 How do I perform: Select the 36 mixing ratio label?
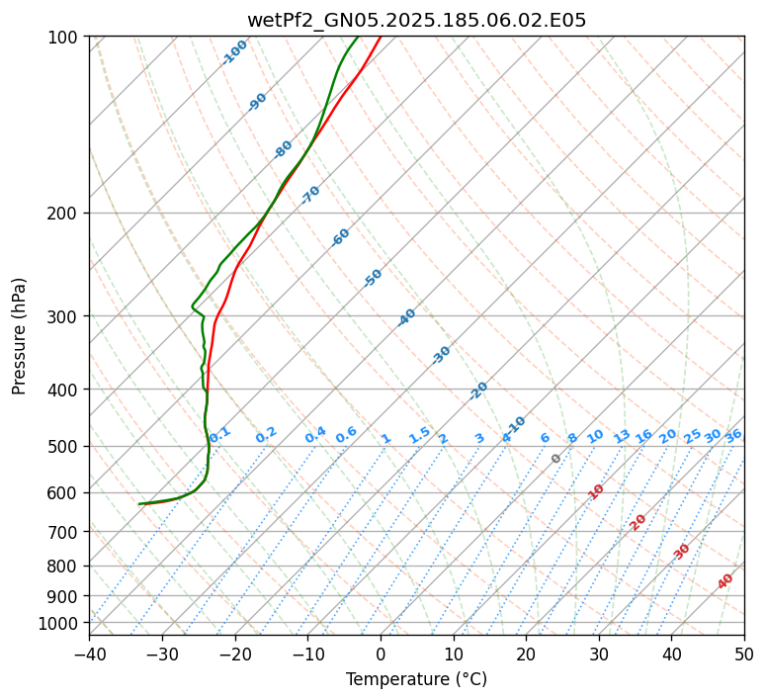tap(733, 436)
